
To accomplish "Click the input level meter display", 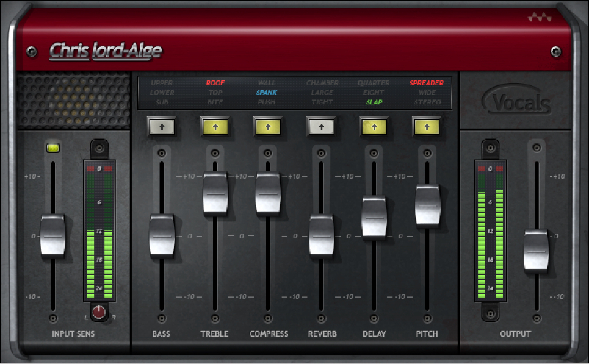I will (99, 232).
